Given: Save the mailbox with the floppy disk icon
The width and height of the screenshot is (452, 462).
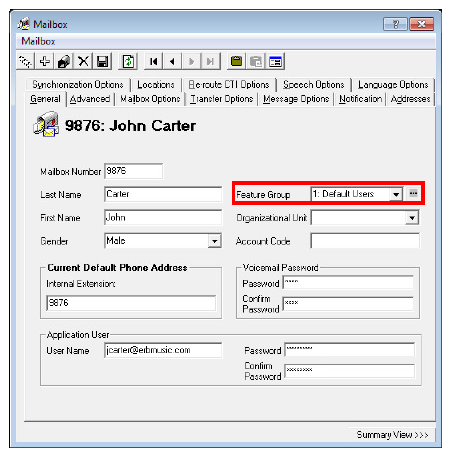Looking at the screenshot, I should pos(103,62).
